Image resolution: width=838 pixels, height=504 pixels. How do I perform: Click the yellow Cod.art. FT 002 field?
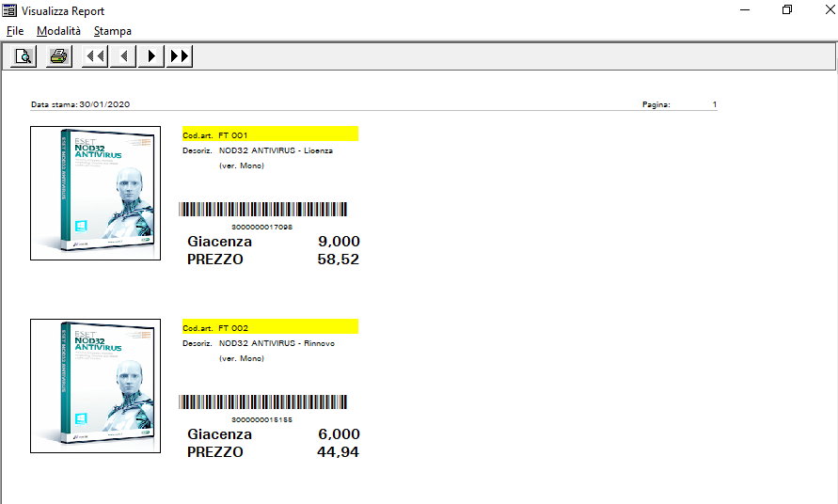[x=270, y=326]
